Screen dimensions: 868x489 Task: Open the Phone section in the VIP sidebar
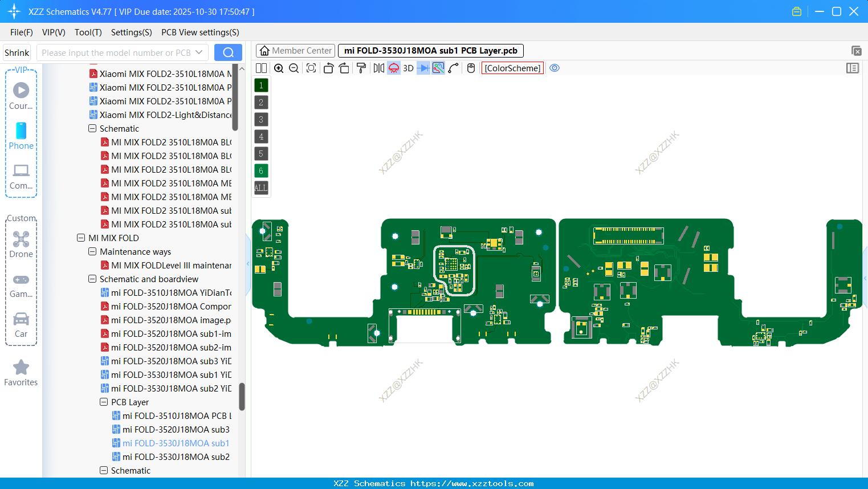pos(21,137)
